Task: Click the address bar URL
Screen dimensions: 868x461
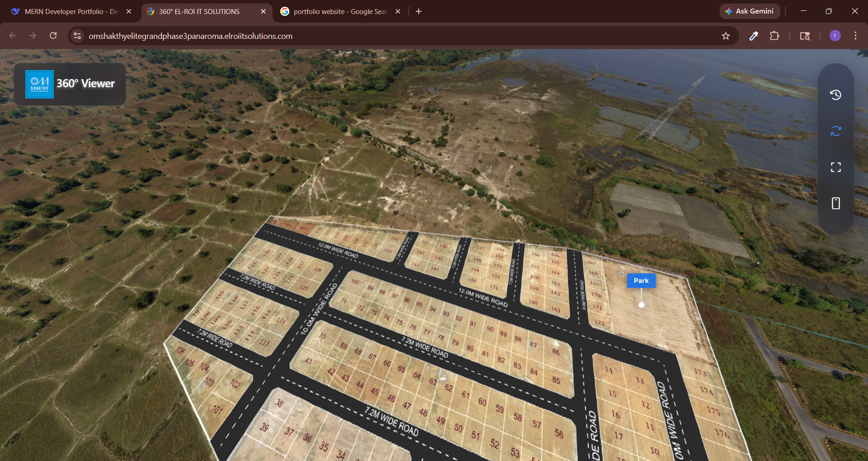Action: point(190,36)
